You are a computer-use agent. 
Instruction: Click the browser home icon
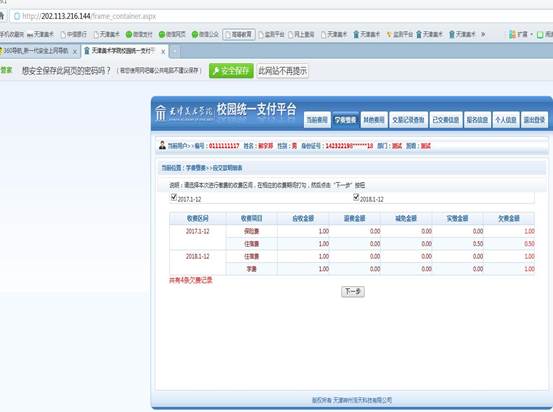[1, 16]
